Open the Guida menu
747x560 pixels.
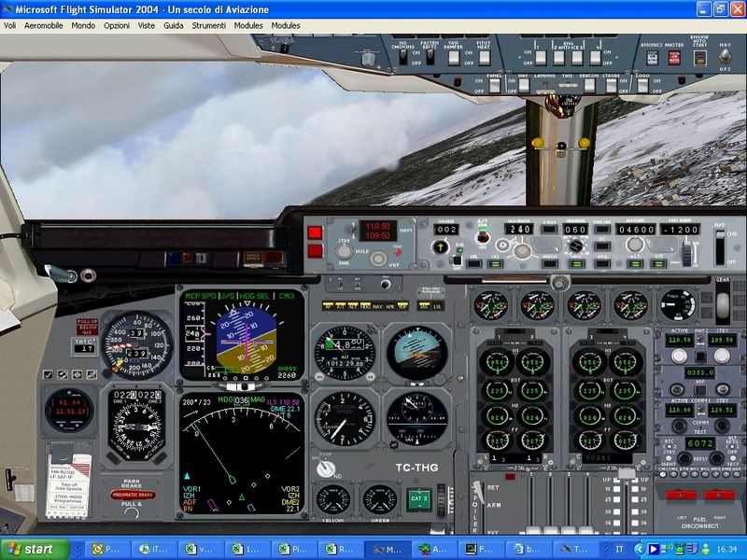[174, 26]
